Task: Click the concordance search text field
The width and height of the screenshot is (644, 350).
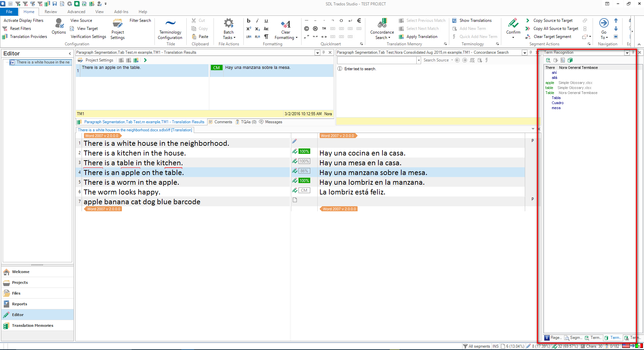Action: [x=377, y=60]
